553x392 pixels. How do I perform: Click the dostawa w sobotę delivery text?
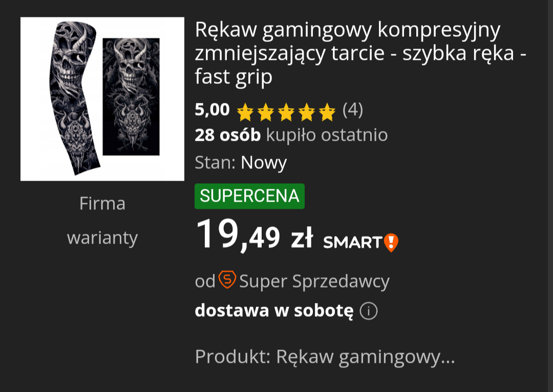tap(274, 311)
